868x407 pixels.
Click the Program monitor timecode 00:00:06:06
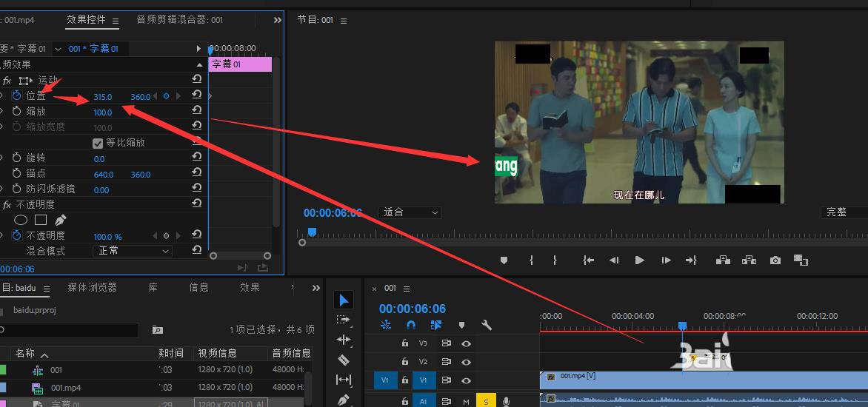(x=333, y=213)
